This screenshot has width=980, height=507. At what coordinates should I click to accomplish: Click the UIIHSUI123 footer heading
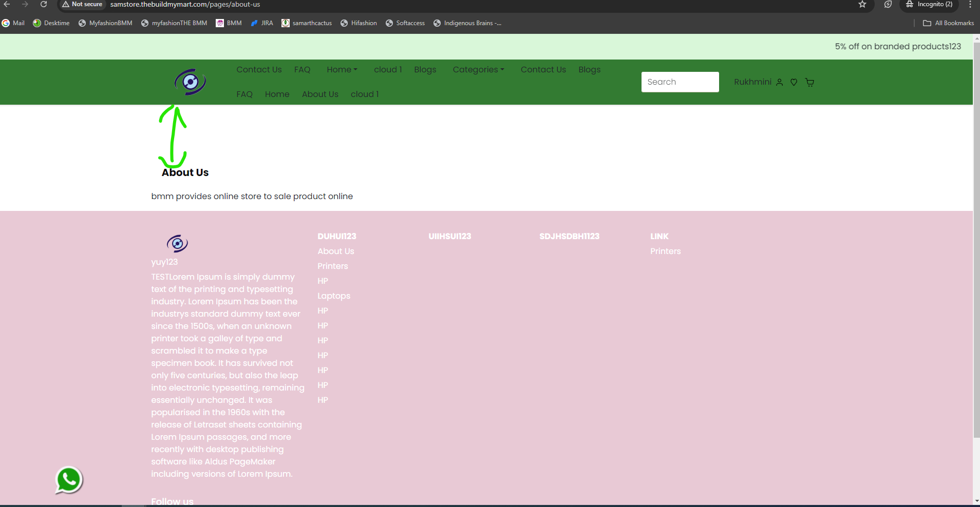point(450,237)
